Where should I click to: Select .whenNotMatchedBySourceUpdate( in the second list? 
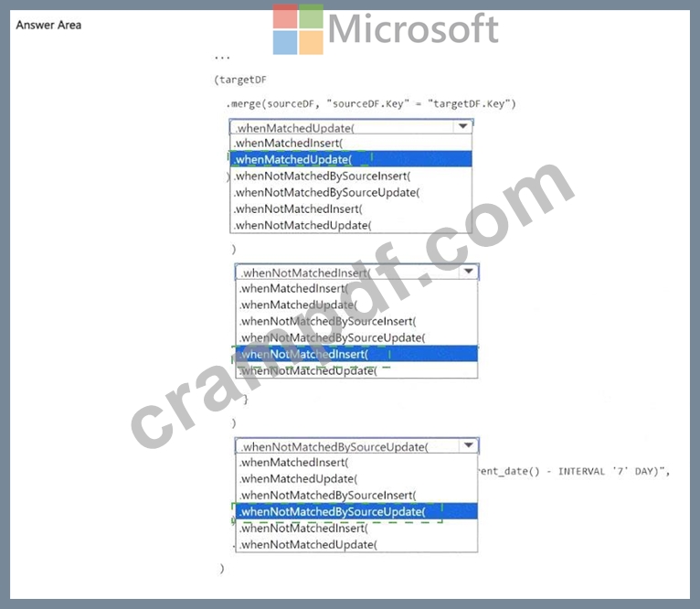[356, 337]
